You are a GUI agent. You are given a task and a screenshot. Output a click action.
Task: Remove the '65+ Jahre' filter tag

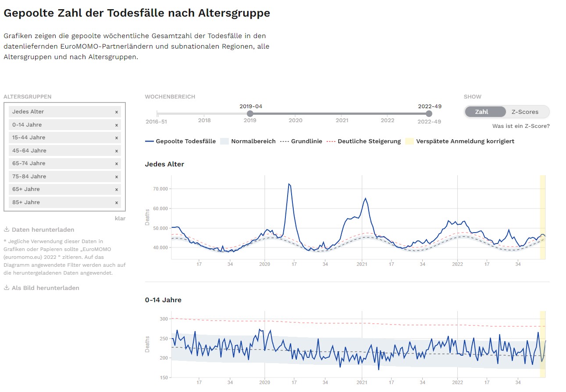click(117, 190)
